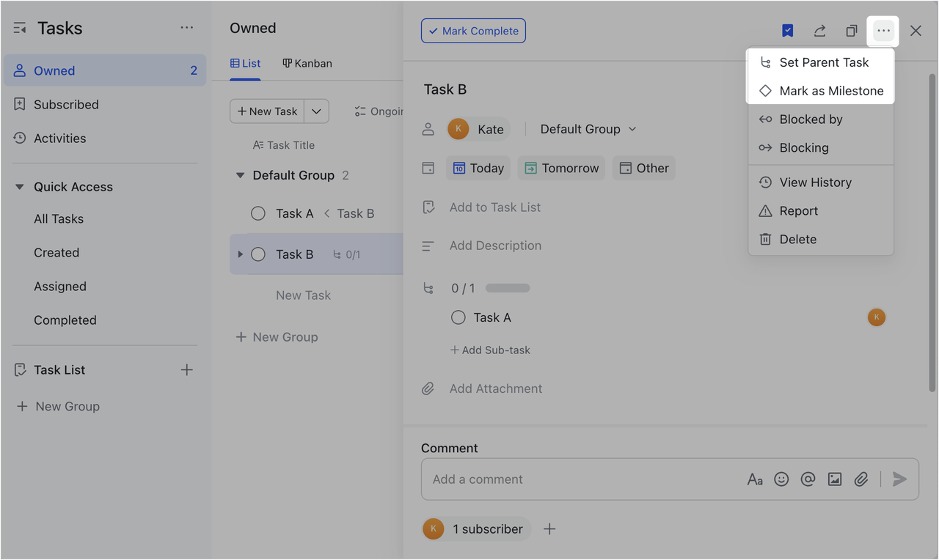Open task detail more-options ellipsis
The height and width of the screenshot is (560, 939).
[x=883, y=31]
